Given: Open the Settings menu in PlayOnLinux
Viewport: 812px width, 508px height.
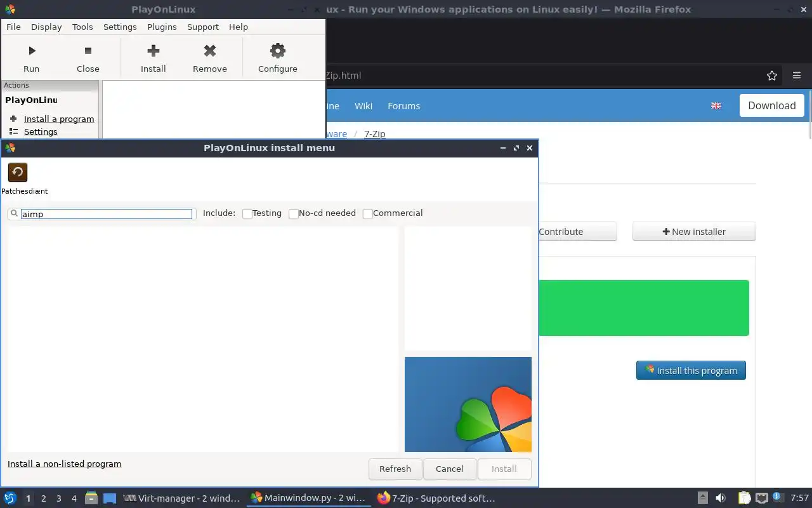Looking at the screenshot, I should coord(120,27).
